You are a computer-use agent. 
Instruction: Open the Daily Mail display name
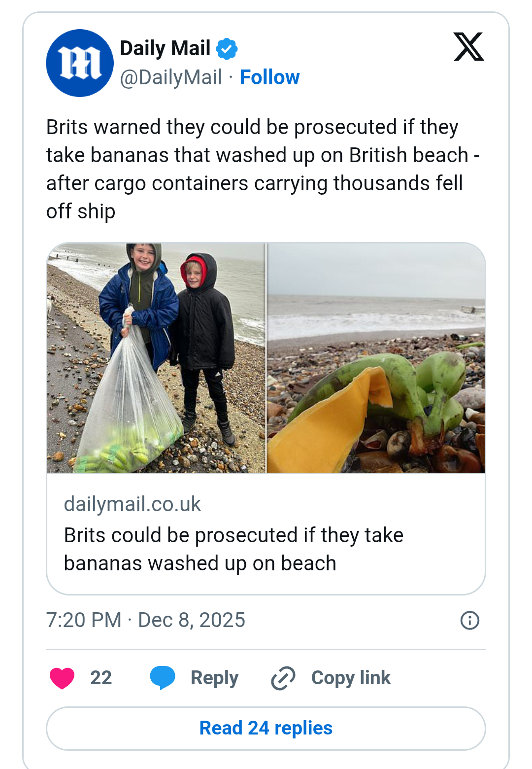(x=165, y=48)
